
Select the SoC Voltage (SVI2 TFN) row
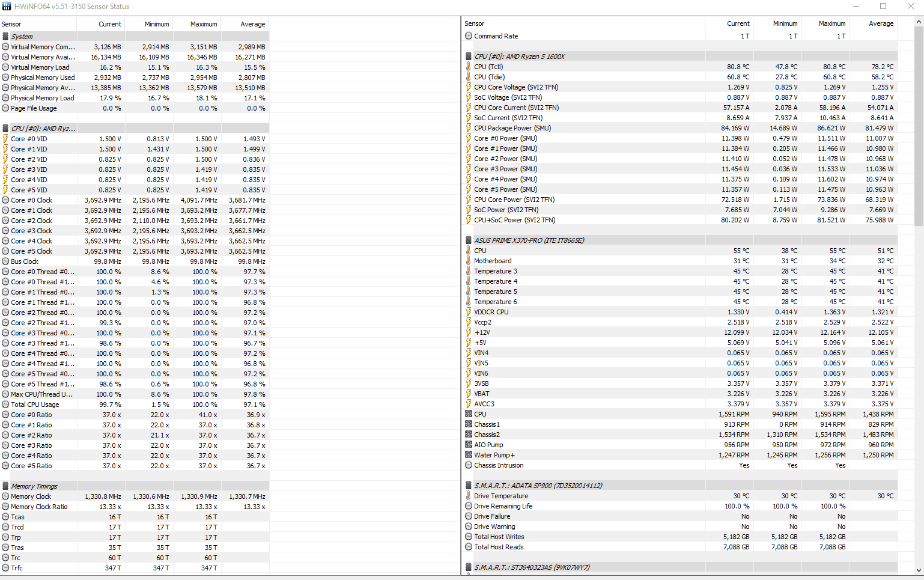(680, 97)
